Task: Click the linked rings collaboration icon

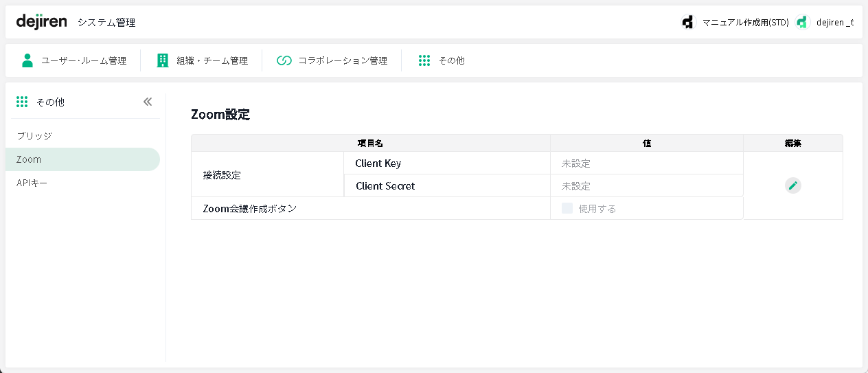Action: click(284, 60)
